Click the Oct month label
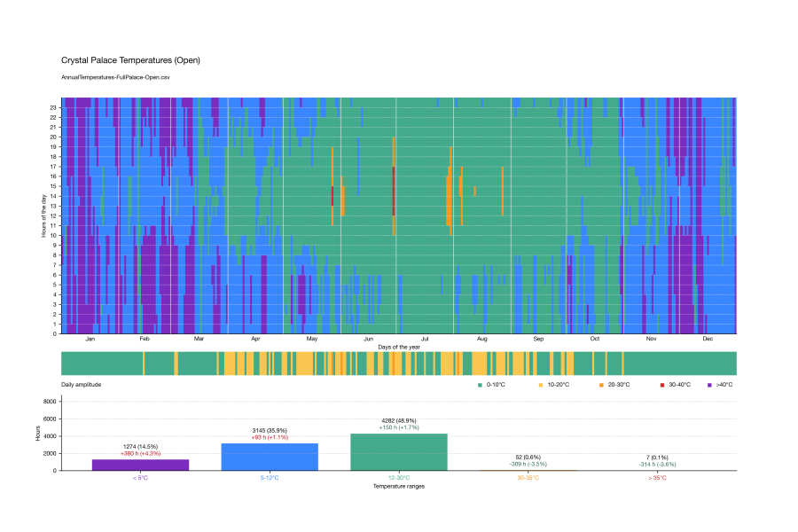Image resolution: width=798 pixels, height=532 pixels. click(595, 339)
